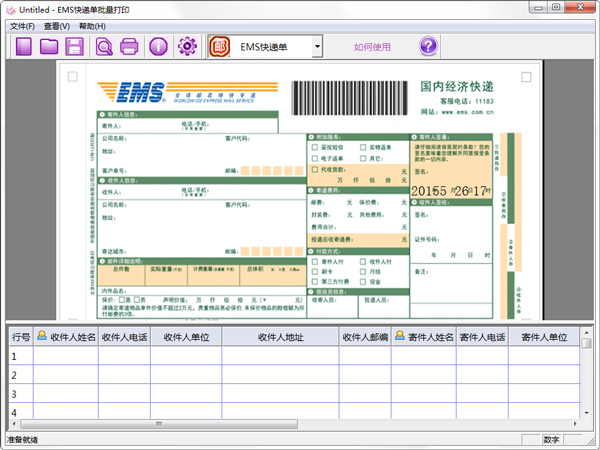Click the 20155 date text on form

[429, 191]
